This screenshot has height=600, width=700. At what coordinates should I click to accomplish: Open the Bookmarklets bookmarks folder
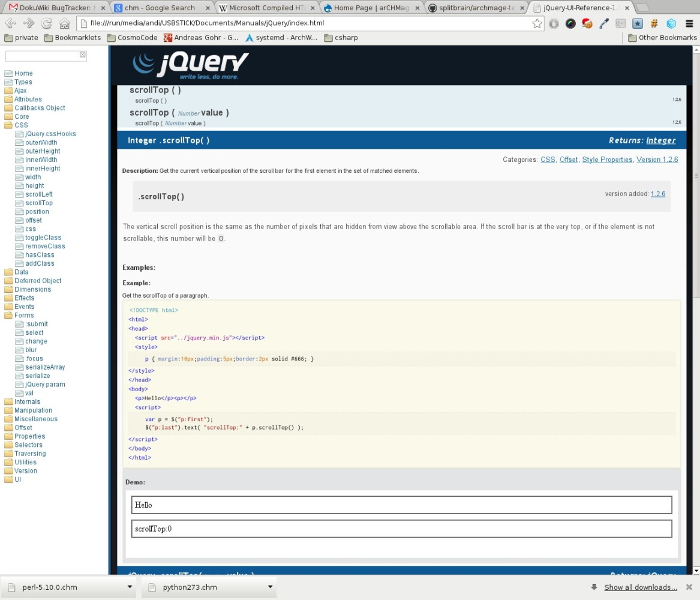pos(73,37)
